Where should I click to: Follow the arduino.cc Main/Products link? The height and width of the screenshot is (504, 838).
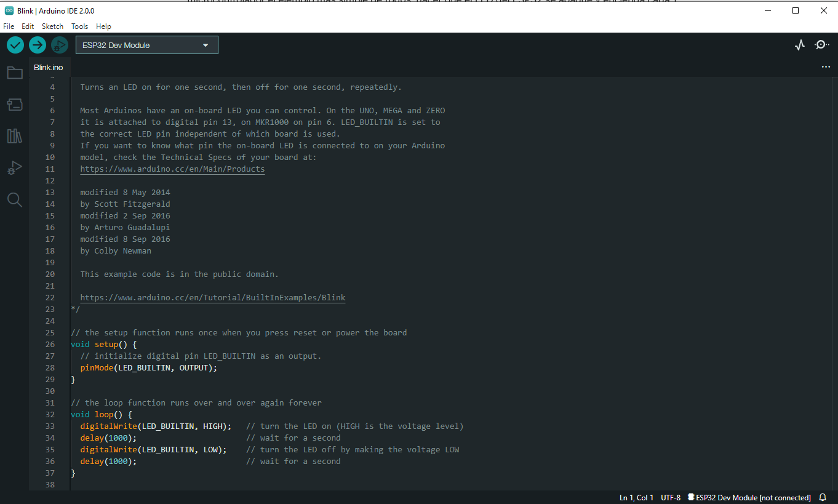coord(172,169)
